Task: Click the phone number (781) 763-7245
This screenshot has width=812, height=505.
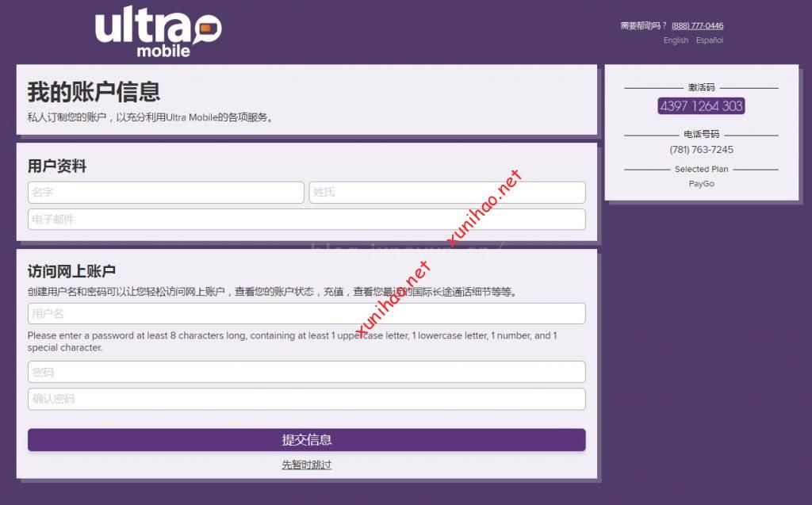Action: (x=701, y=150)
